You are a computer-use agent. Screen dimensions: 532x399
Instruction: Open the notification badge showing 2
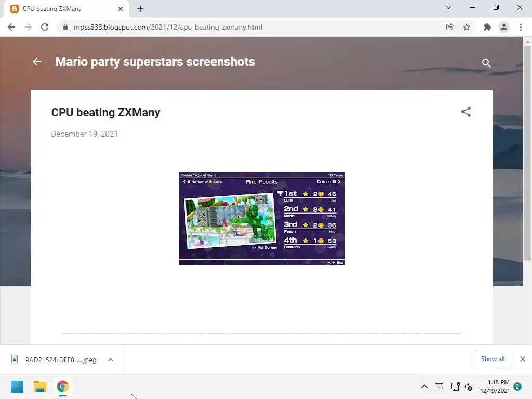pyautogui.click(x=517, y=387)
